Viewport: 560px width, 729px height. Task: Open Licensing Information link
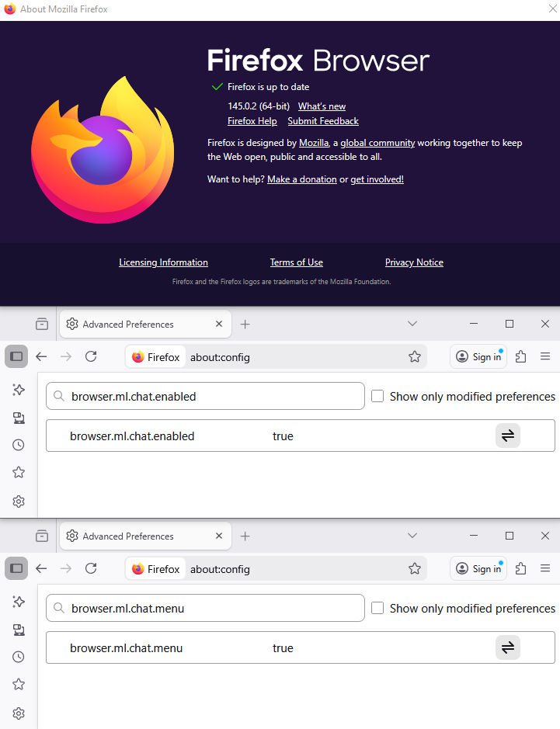point(163,262)
